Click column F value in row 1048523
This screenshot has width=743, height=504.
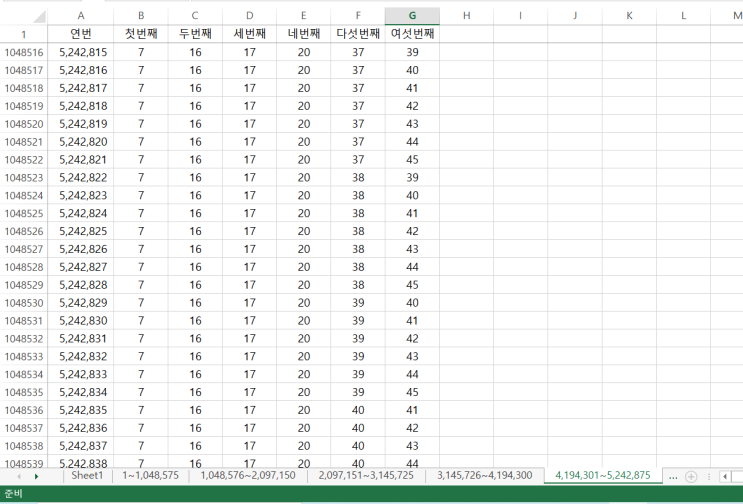[358, 178]
